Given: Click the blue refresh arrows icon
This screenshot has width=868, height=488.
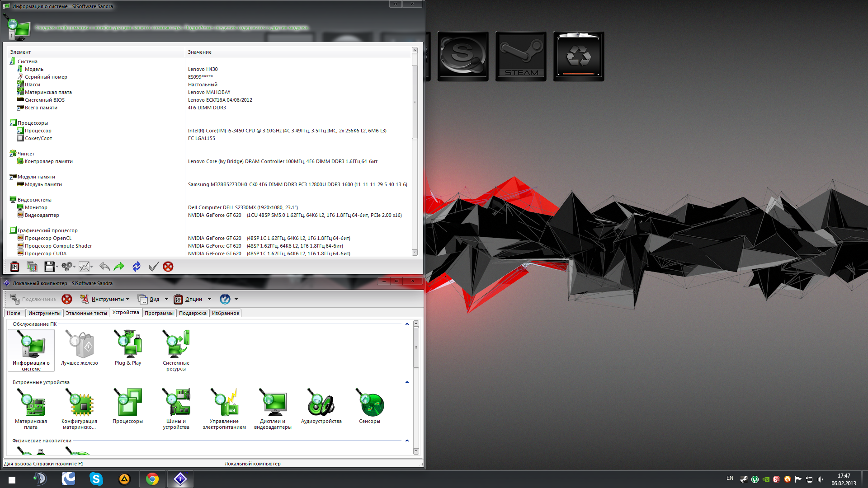Looking at the screenshot, I should (137, 267).
